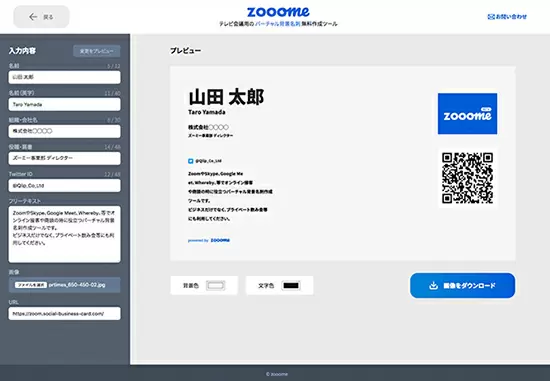This screenshot has height=381, width=550.
Task: Click the preview changes button
Action: 96,51
